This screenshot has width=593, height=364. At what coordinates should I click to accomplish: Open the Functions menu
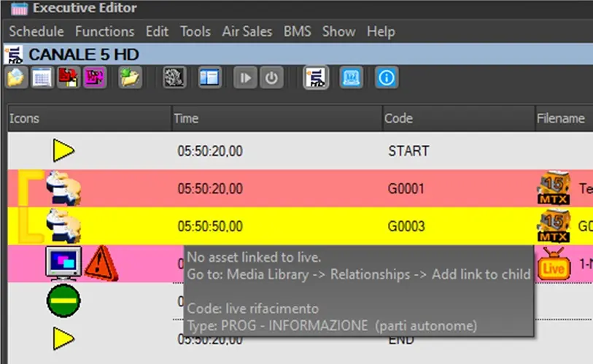pos(104,31)
